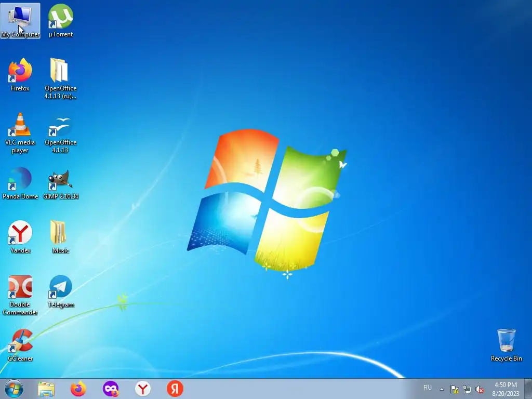Launch Firefox Private Browsing from taskbar
This screenshot has width=532, height=399.
tap(111, 389)
